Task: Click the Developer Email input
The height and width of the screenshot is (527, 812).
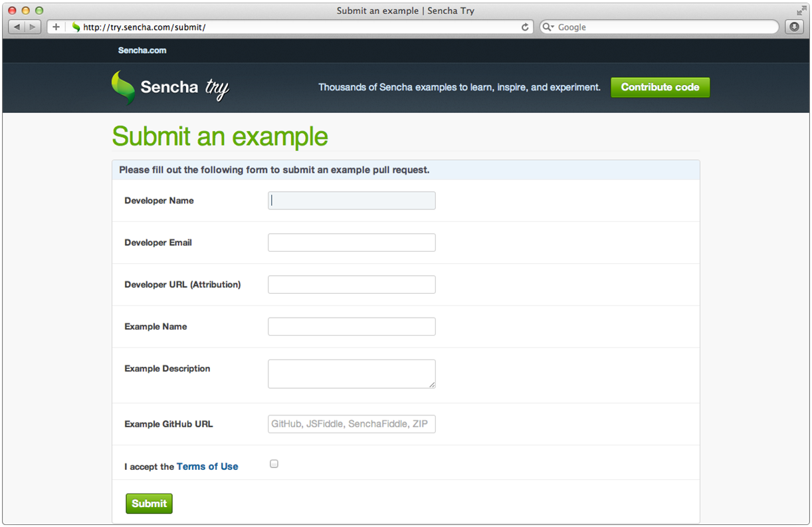Action: click(x=352, y=243)
